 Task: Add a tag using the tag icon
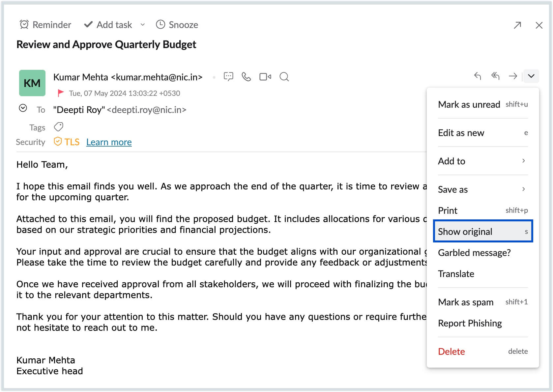pos(59,127)
